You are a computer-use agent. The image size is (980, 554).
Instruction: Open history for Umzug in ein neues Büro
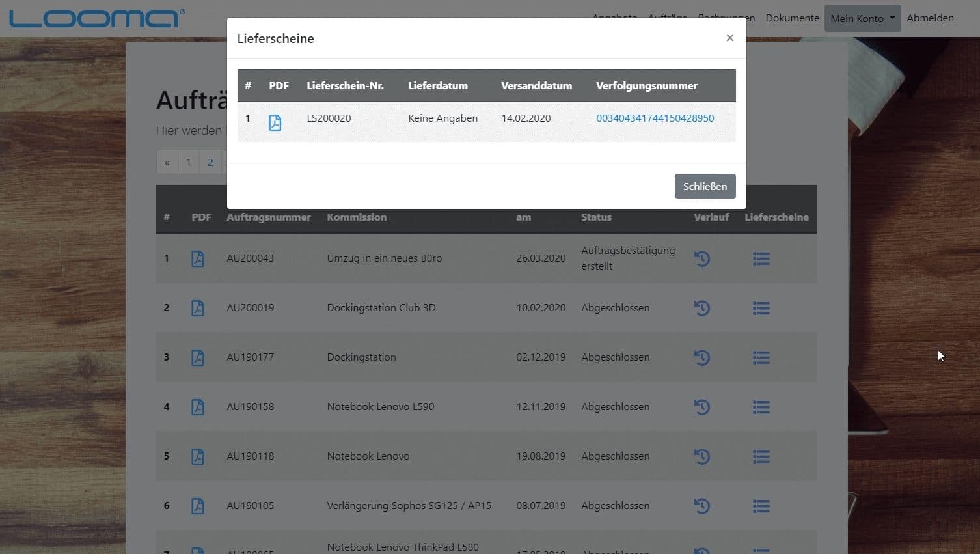click(701, 258)
